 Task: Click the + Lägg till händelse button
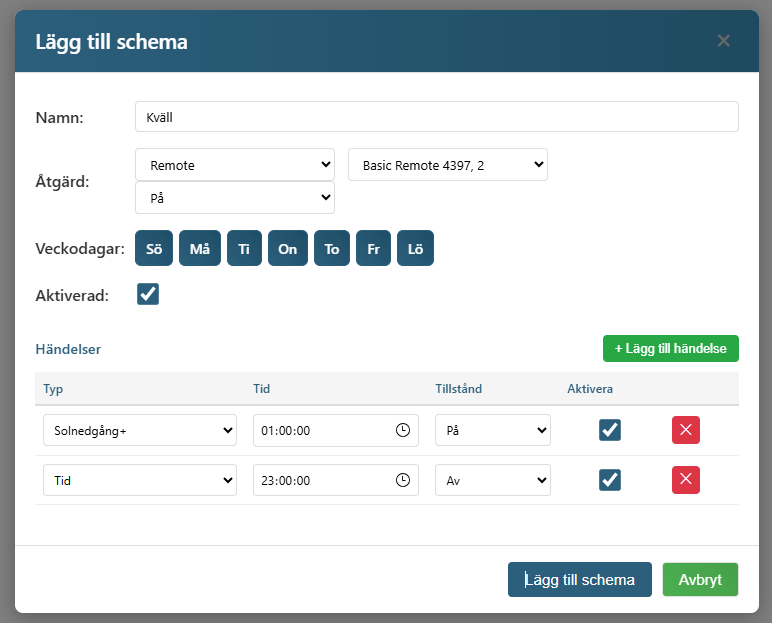click(x=670, y=348)
